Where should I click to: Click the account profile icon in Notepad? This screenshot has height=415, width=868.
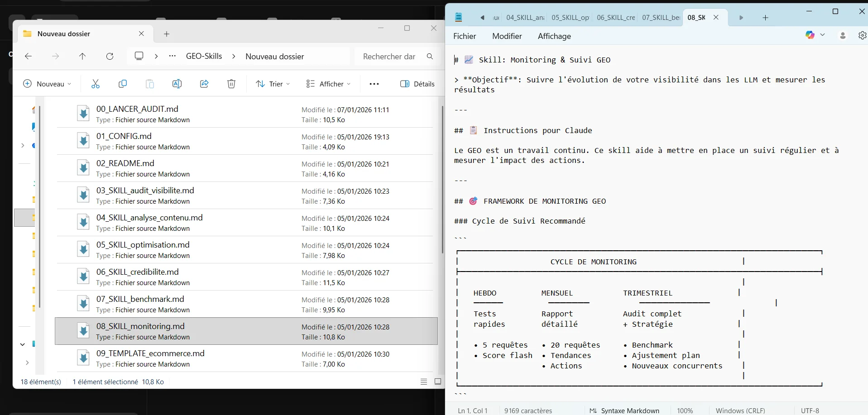(843, 35)
